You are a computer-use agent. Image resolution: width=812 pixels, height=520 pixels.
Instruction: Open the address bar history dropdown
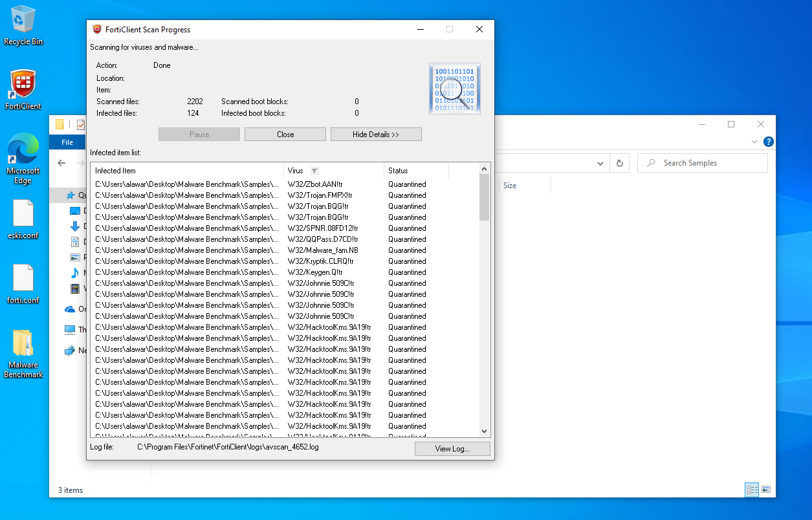click(x=600, y=164)
